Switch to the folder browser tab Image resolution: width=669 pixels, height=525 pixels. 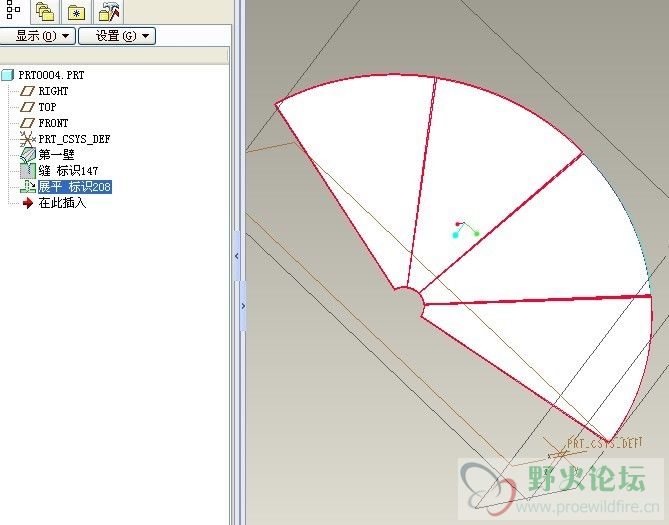pos(45,12)
